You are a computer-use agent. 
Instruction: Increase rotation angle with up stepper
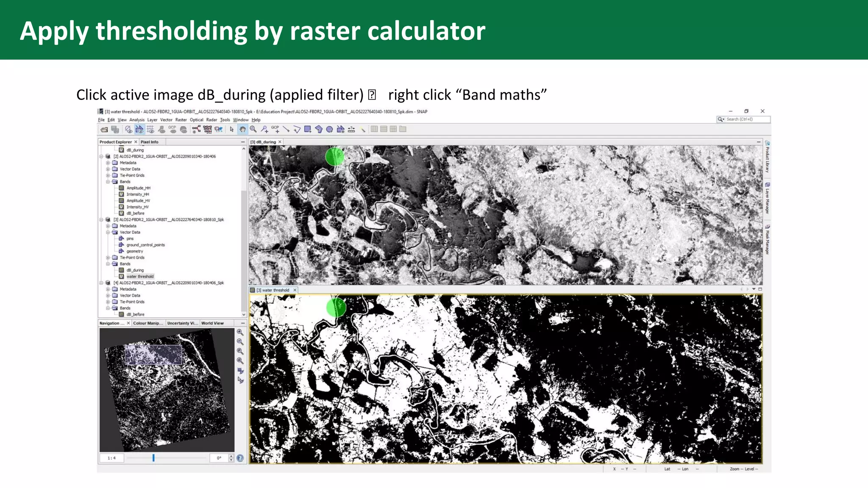pyautogui.click(x=231, y=456)
